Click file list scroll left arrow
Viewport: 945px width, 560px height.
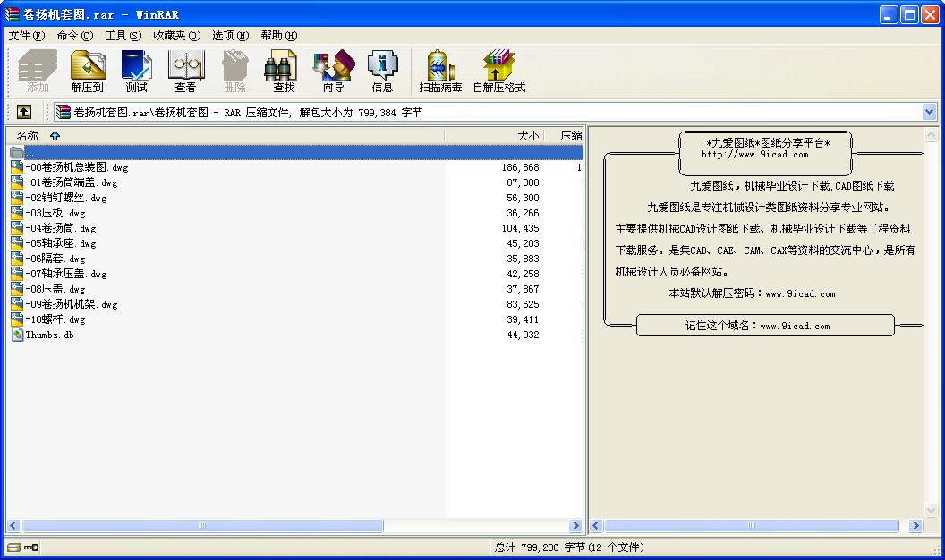pyautogui.click(x=13, y=526)
